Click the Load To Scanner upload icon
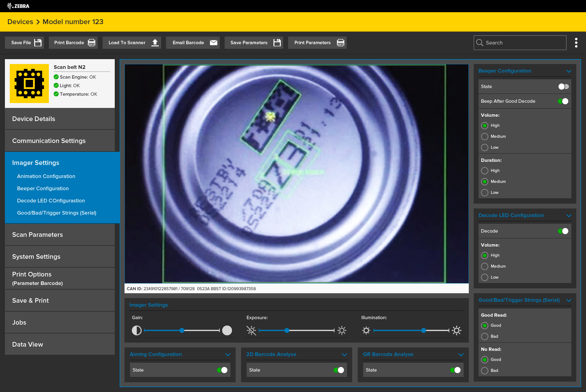 click(x=155, y=43)
